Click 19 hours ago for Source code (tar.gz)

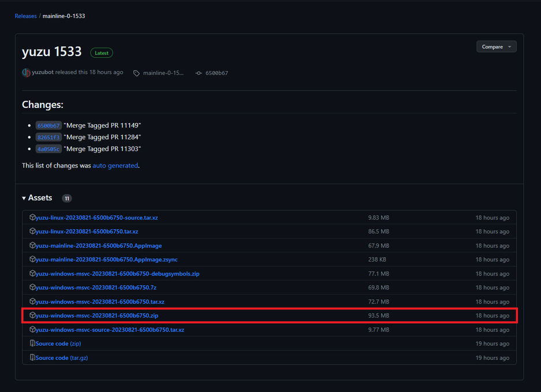pyautogui.click(x=493, y=358)
